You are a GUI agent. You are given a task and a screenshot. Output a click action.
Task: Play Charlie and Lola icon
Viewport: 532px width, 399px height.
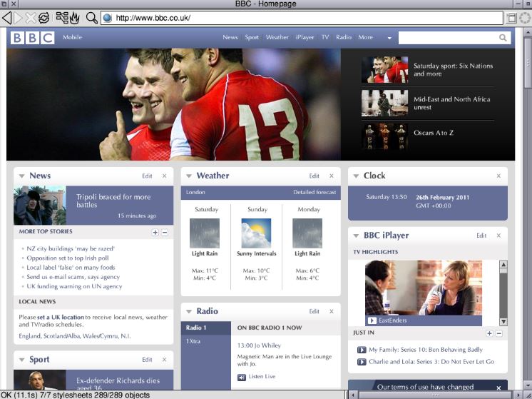(362, 362)
